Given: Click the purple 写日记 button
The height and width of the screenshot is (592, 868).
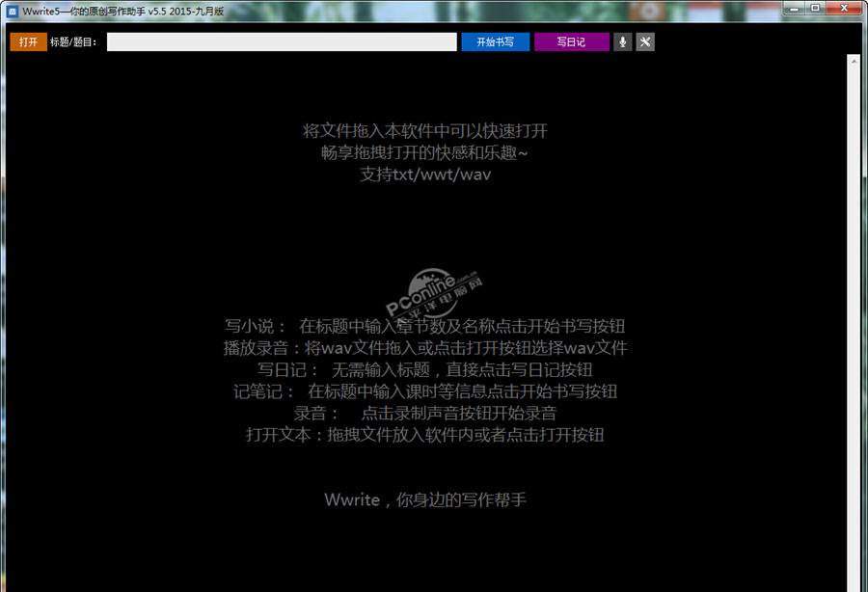Looking at the screenshot, I should click(x=571, y=42).
